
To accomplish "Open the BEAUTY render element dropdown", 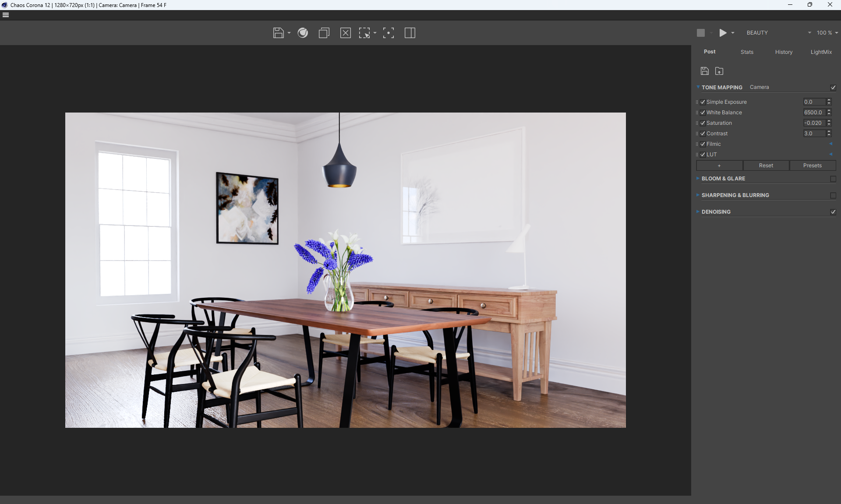I will pos(778,33).
